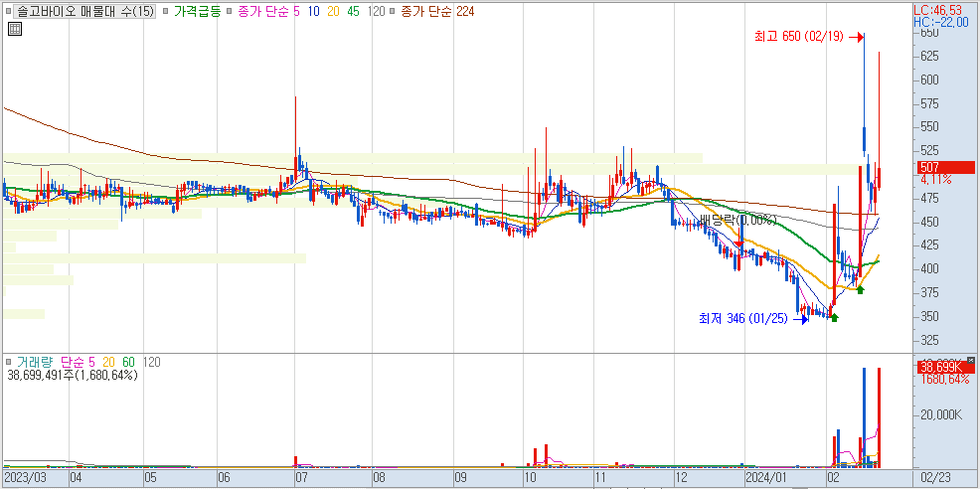The image size is (980, 489).
Task: Open the data table grid icon
Action: coord(16,29)
